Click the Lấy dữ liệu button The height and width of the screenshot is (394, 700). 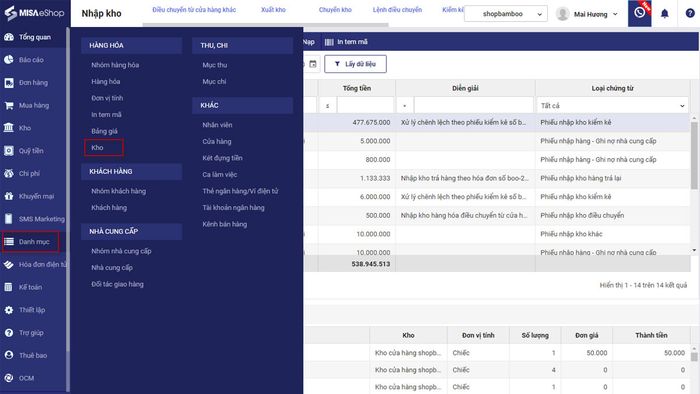355,64
